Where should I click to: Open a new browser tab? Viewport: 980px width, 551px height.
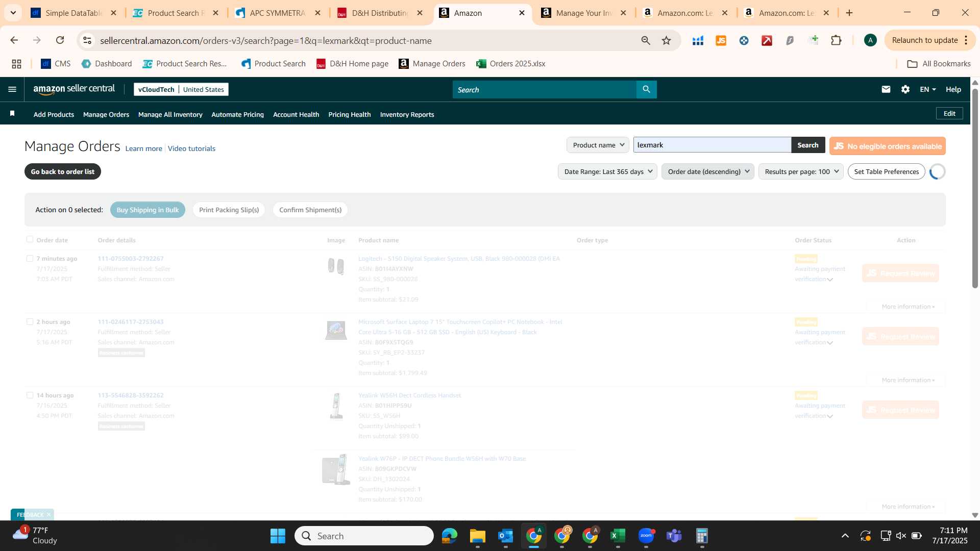pyautogui.click(x=849, y=13)
